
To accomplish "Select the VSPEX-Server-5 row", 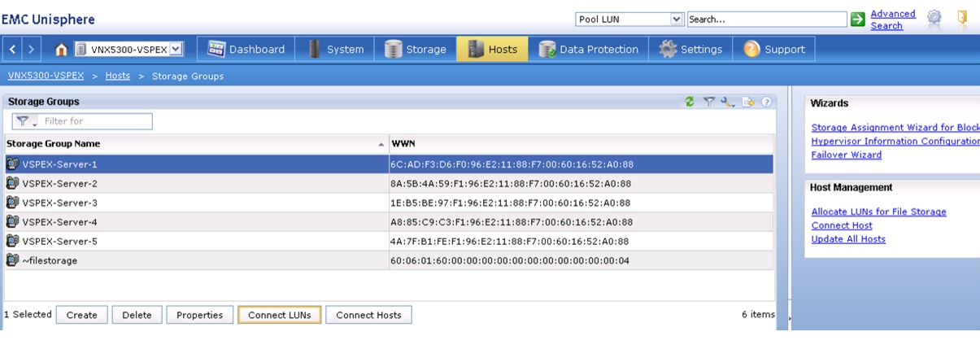I will 389,241.
